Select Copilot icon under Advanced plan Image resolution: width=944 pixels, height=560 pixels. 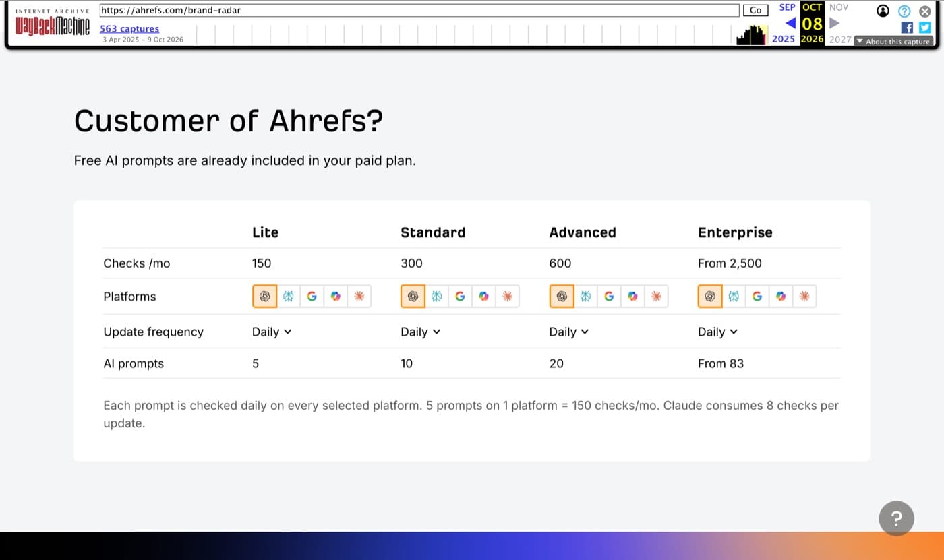point(632,296)
